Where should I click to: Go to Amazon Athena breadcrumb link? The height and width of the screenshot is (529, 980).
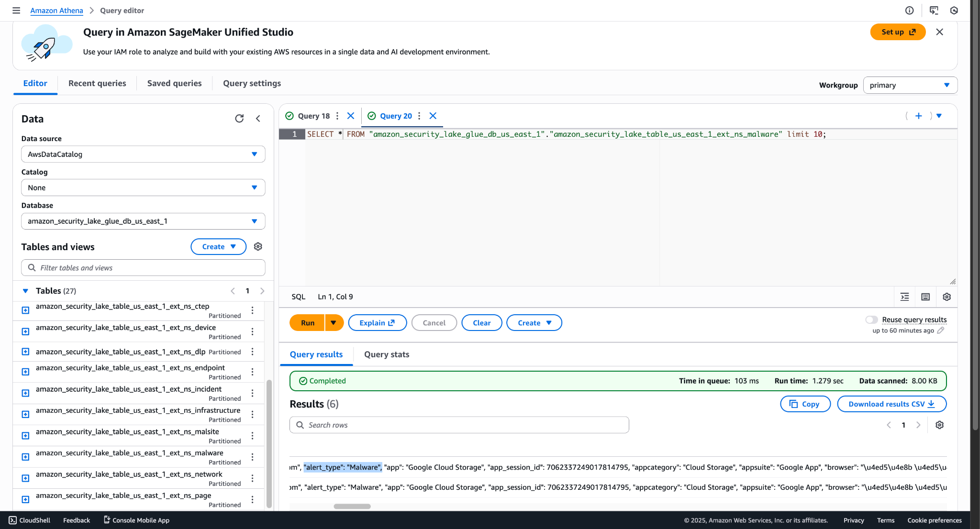56,11
